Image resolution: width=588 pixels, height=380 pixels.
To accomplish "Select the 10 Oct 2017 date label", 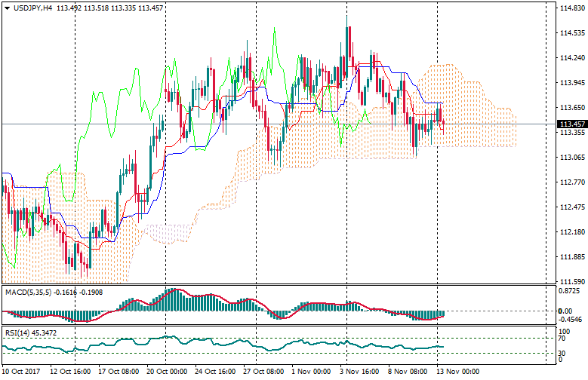I will point(21,372).
